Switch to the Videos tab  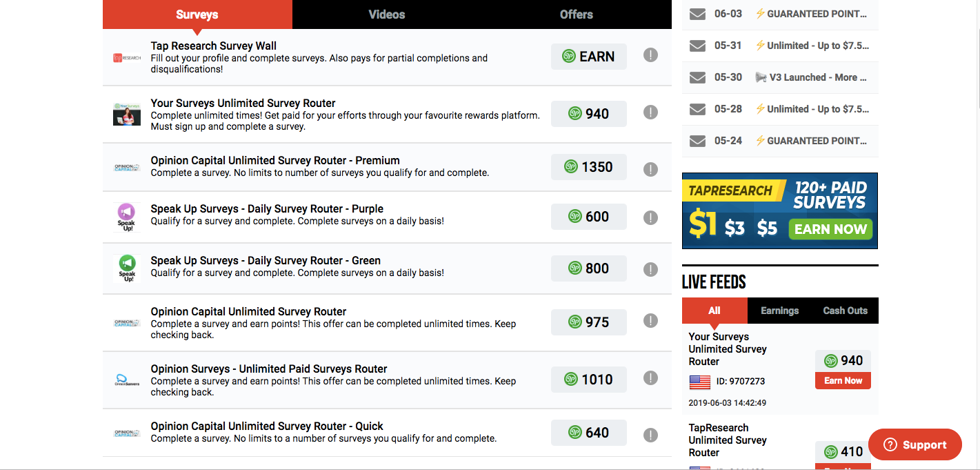pos(387,14)
